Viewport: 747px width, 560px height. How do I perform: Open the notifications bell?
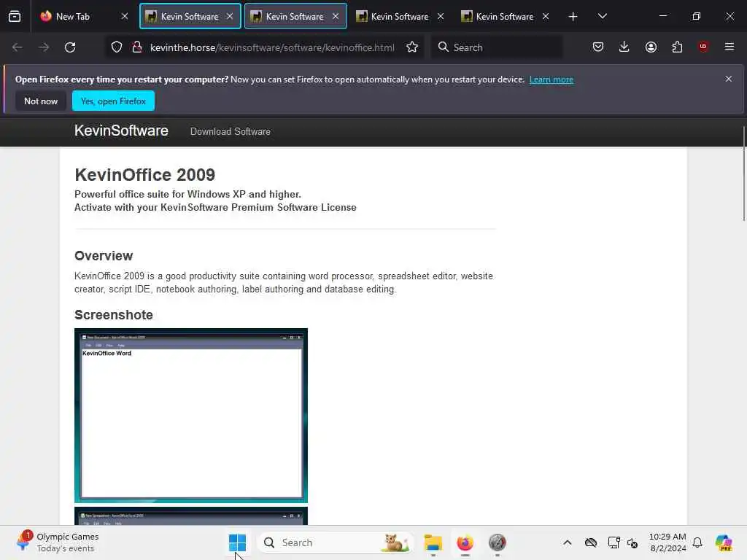coord(697,542)
